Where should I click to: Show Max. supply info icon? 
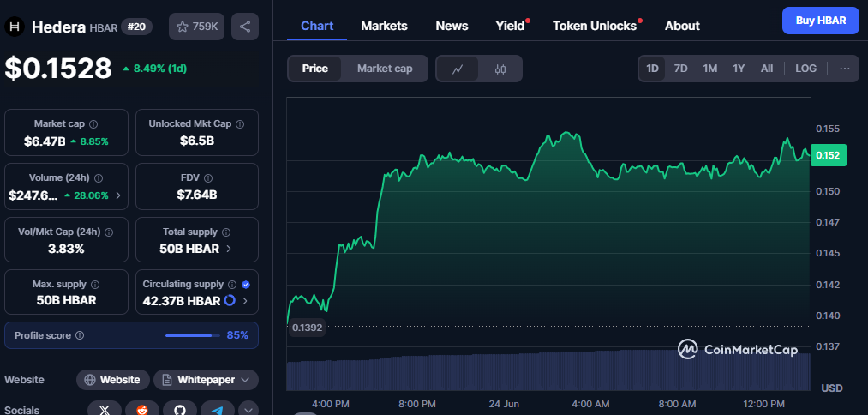[95, 284]
